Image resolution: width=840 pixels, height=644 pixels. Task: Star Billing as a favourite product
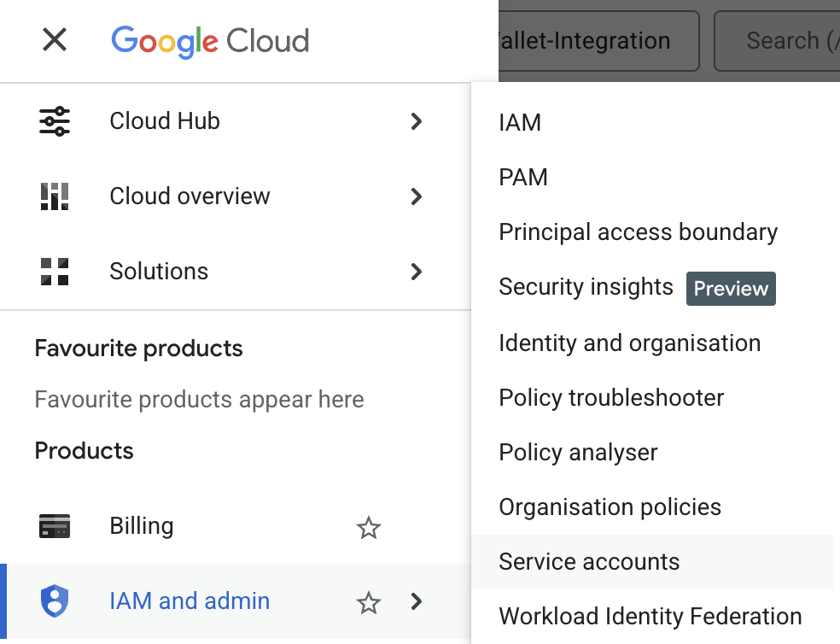pyautogui.click(x=369, y=528)
